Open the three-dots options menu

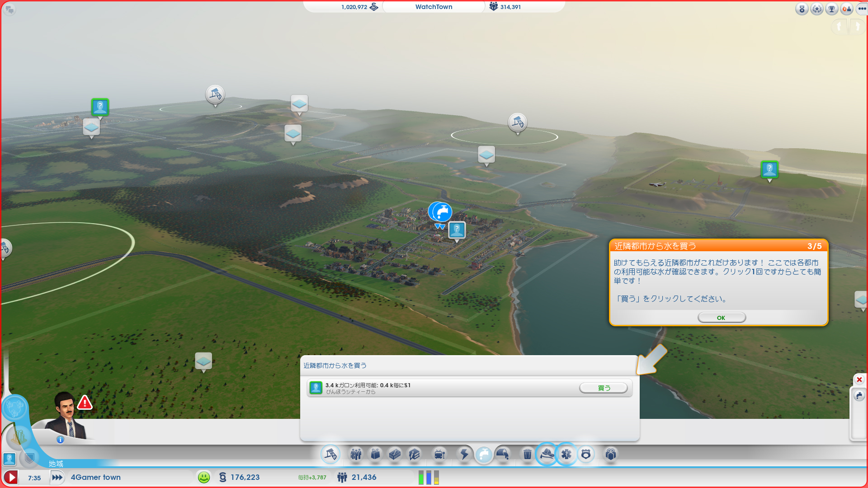point(862,9)
